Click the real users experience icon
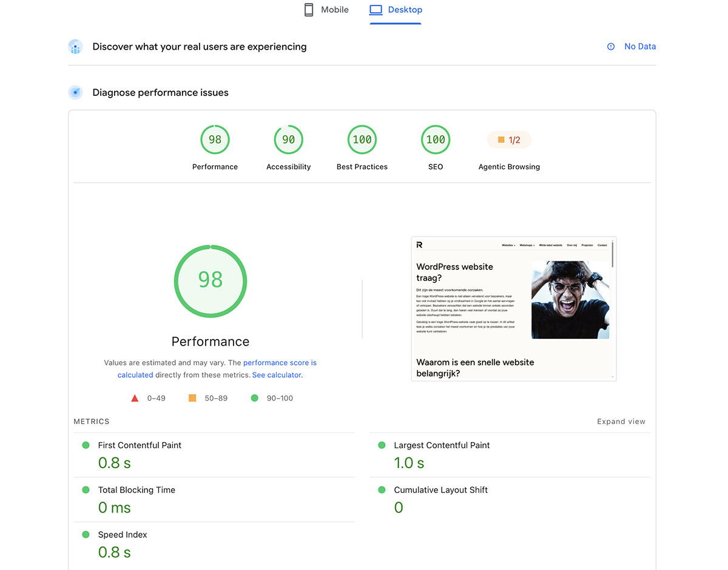The image size is (728, 570). click(75, 47)
